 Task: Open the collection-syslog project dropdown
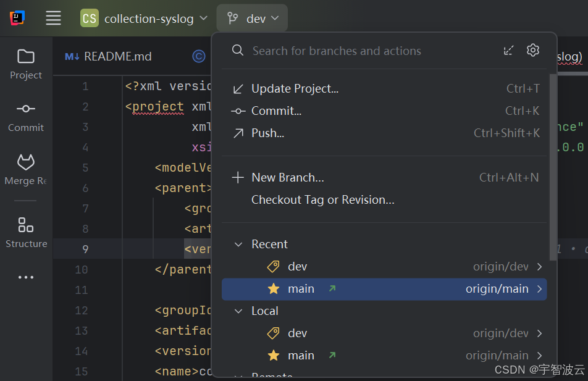pyautogui.click(x=145, y=19)
